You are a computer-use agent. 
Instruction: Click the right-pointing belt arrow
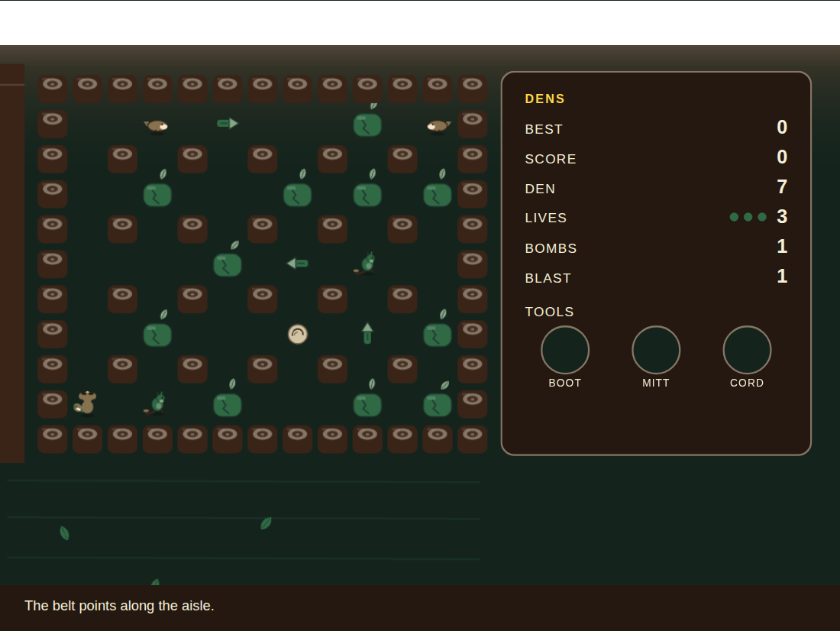point(227,123)
